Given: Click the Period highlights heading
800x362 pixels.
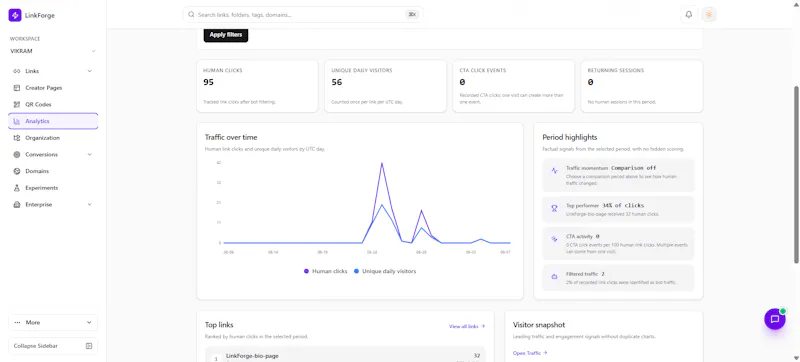Looking at the screenshot, I should pyautogui.click(x=570, y=137).
